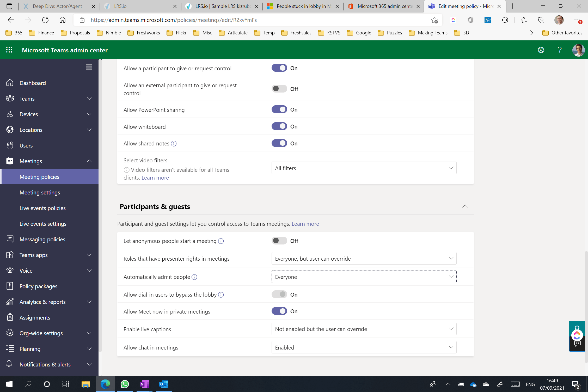588x392 pixels.
Task: Click info icon beside Automatically admit people
Action: pyautogui.click(x=194, y=277)
